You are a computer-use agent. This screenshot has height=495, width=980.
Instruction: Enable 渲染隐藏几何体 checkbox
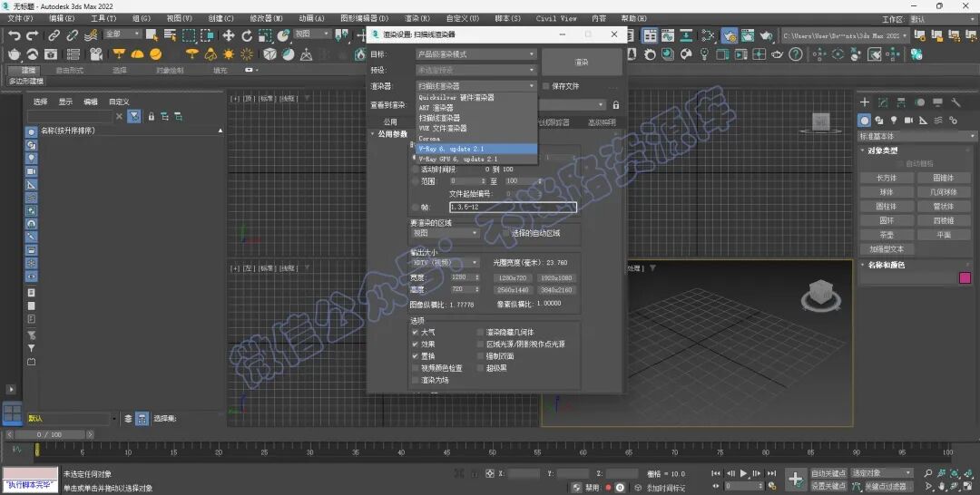[481, 333]
